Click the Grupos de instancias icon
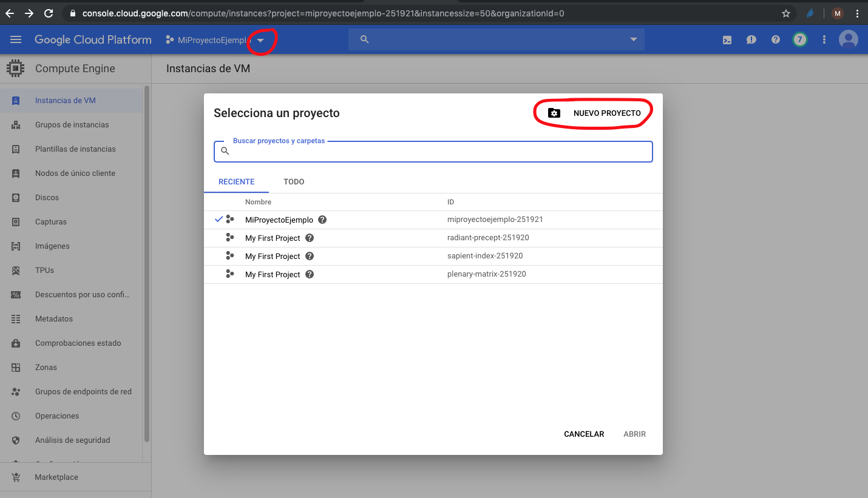Viewport: 868px width, 498px height. (x=16, y=125)
